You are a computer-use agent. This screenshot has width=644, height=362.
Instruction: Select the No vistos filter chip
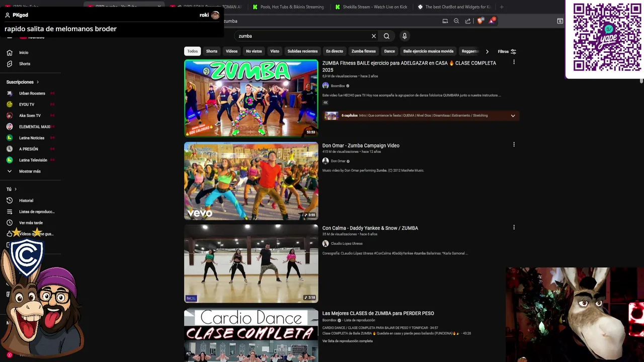[x=254, y=51]
